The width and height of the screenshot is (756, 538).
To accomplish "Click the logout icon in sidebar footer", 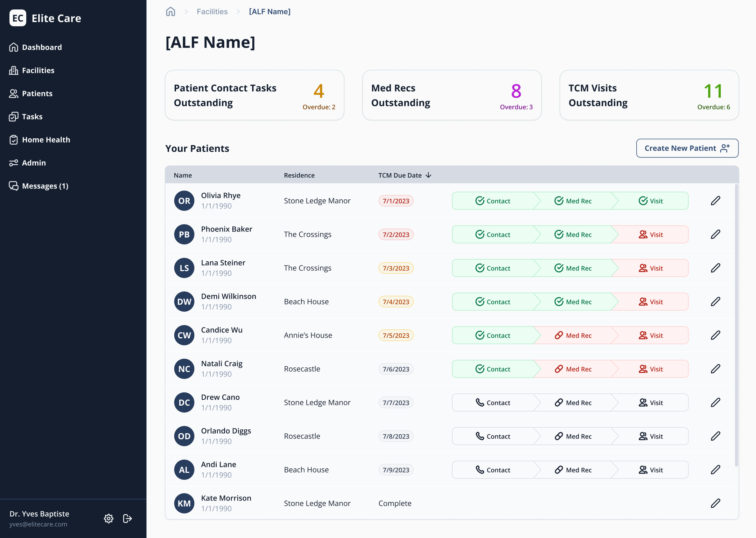I will [x=127, y=518].
